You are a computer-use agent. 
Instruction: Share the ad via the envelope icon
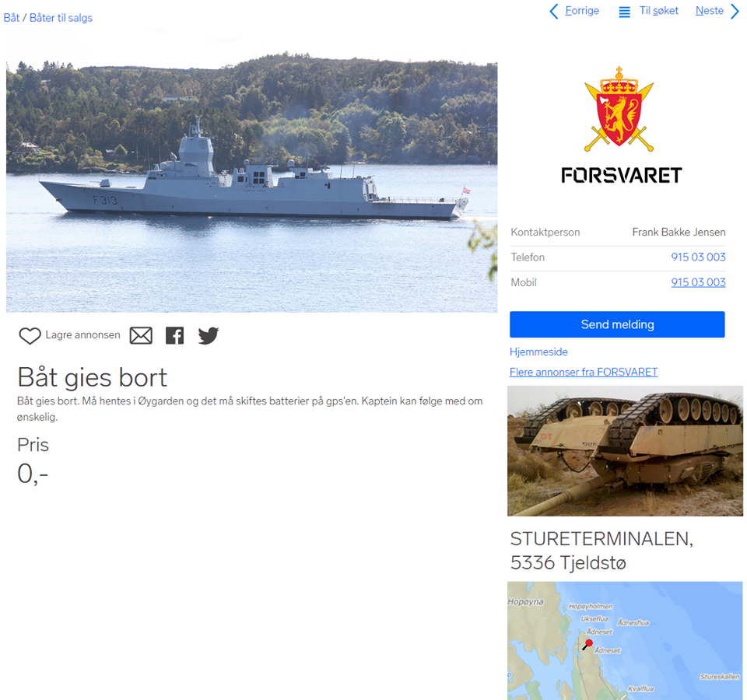point(141,336)
